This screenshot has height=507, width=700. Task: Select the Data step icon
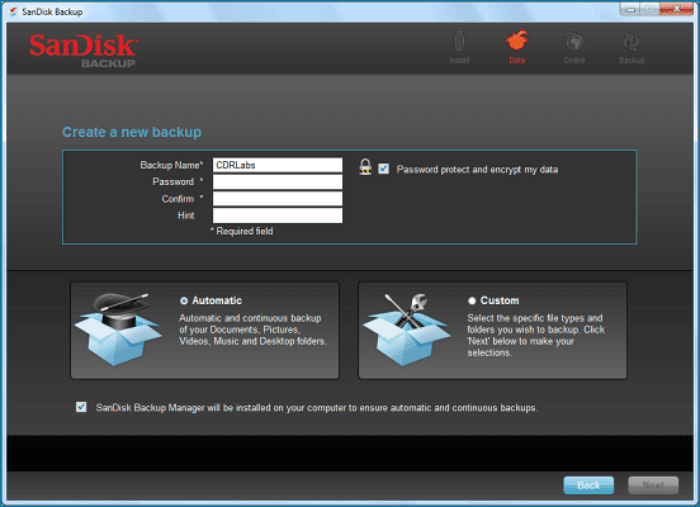pos(517,41)
